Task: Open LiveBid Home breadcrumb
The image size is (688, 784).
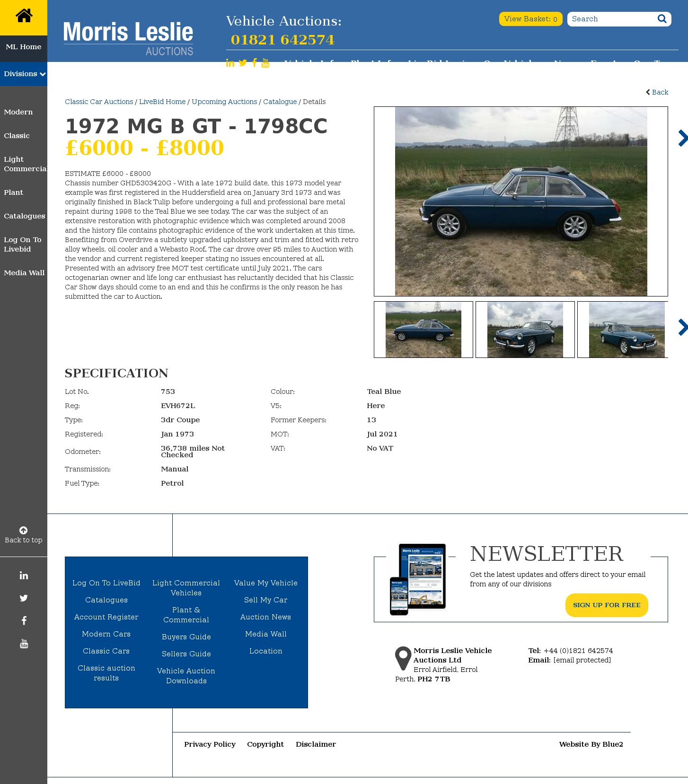Action: point(162,102)
